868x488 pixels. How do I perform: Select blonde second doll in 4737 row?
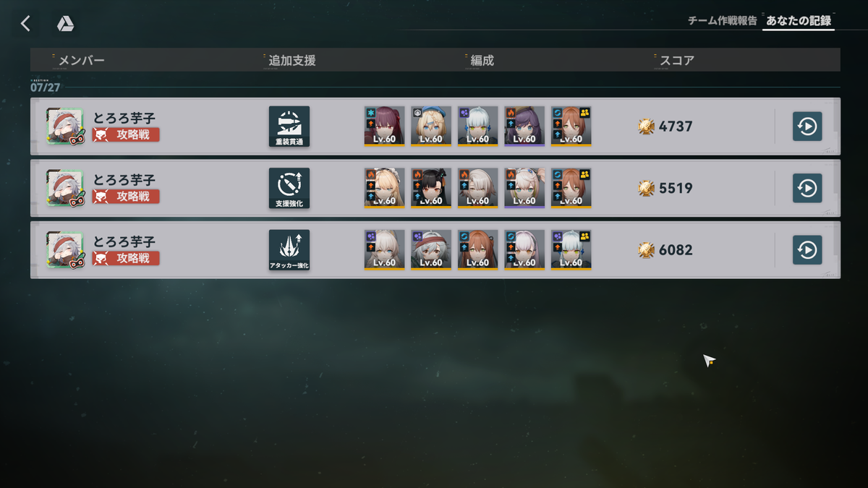tap(431, 127)
